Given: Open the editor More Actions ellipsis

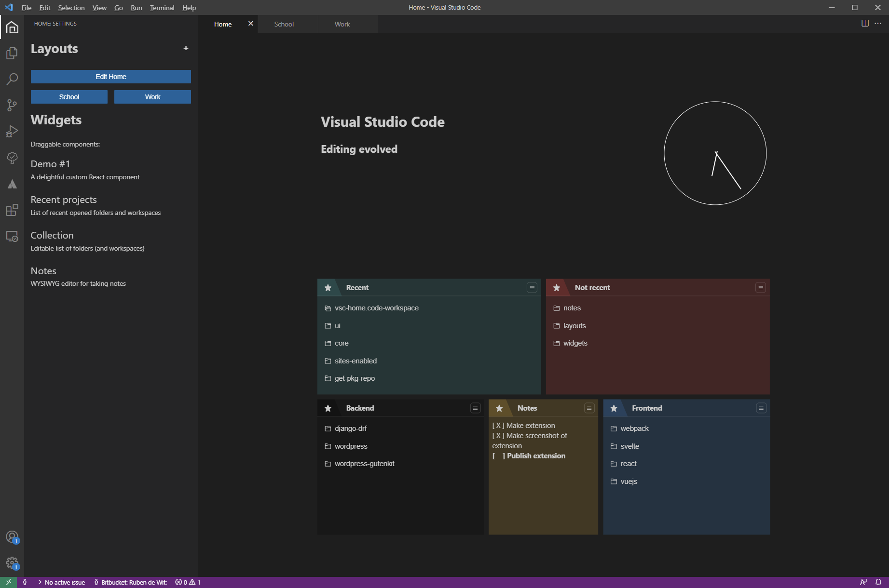Looking at the screenshot, I should 878,23.
